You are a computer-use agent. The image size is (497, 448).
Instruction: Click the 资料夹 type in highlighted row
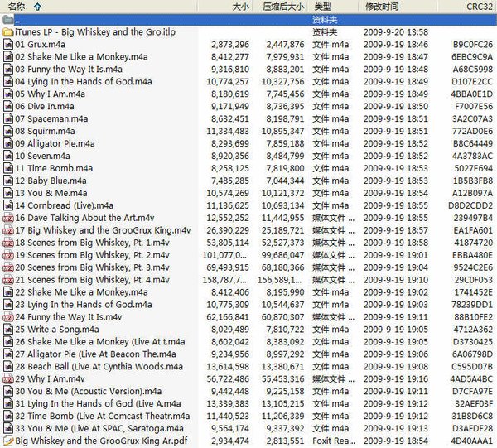325,20
